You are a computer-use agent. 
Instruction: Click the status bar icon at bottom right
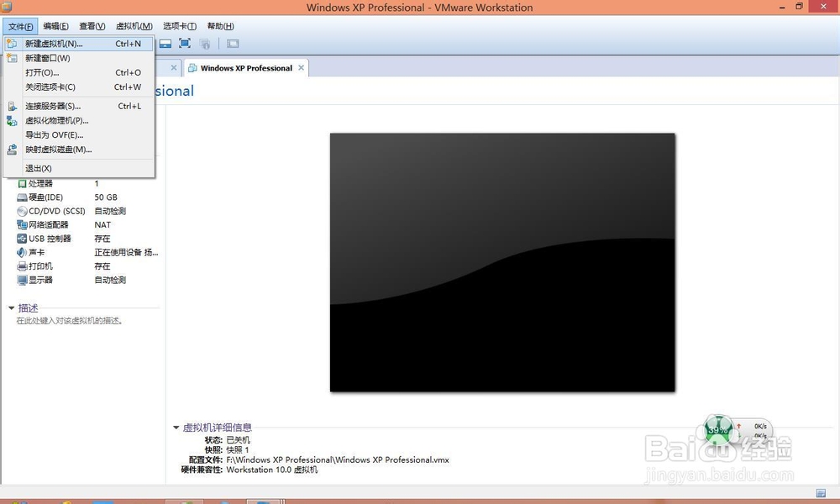pyautogui.click(x=821, y=493)
